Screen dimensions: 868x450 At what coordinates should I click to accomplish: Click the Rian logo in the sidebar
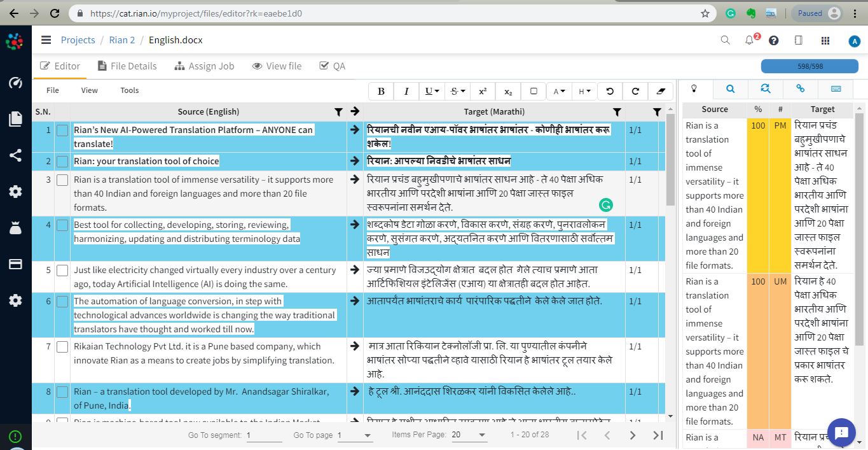pos(15,41)
